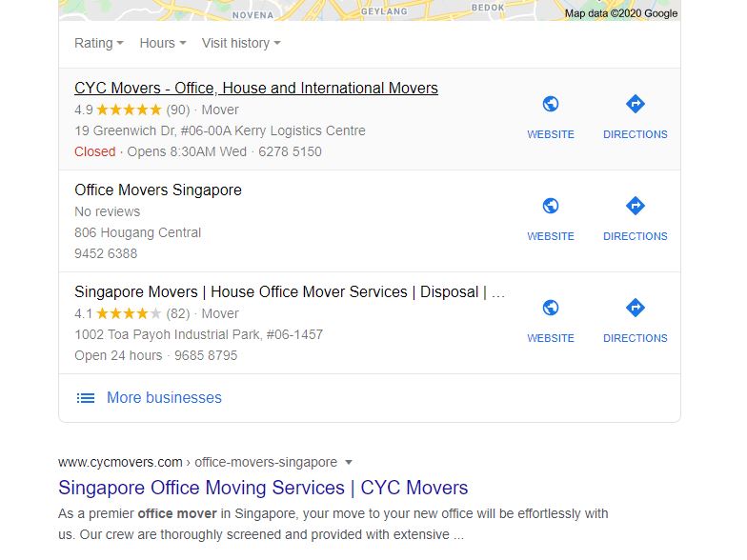Get directions to Singapore Movers diamond icon
This screenshot has width=747, height=560.
coord(635,308)
